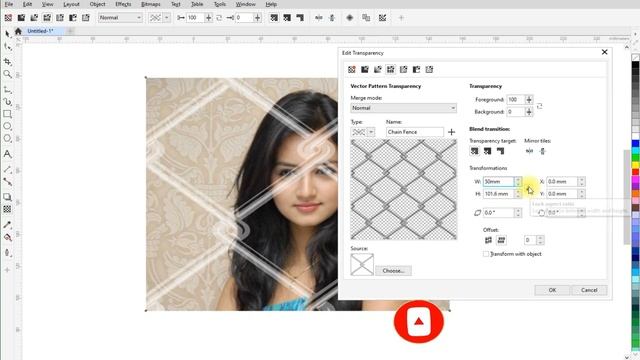
Task: Click Edit Transparency icon in property bar
Action: pyautogui.click(x=382, y=18)
